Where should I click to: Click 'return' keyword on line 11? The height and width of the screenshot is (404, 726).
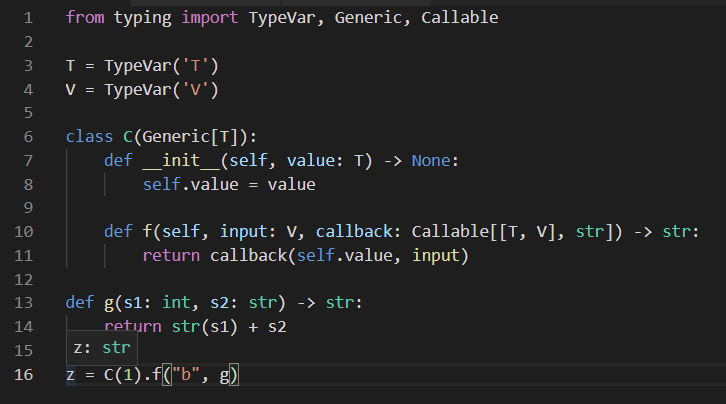[171, 255]
